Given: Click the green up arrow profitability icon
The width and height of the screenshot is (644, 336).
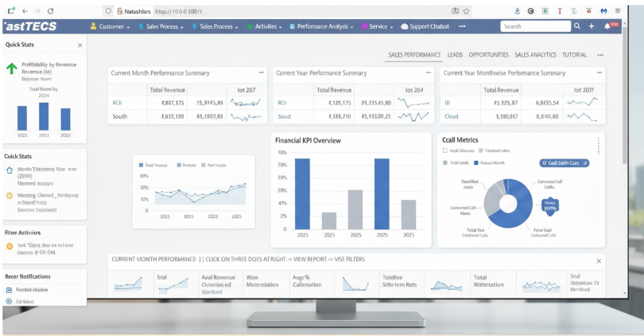Looking at the screenshot, I should click(x=11, y=68).
